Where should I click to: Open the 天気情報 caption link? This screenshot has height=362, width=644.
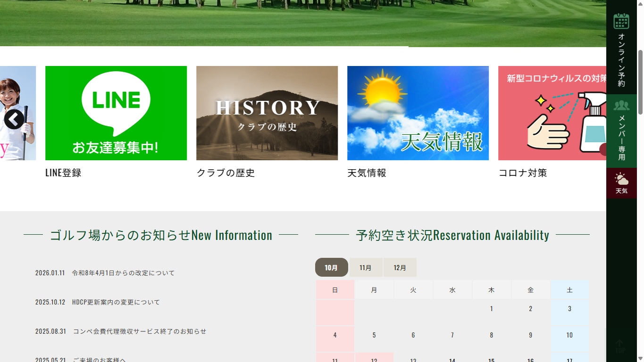pos(367,173)
